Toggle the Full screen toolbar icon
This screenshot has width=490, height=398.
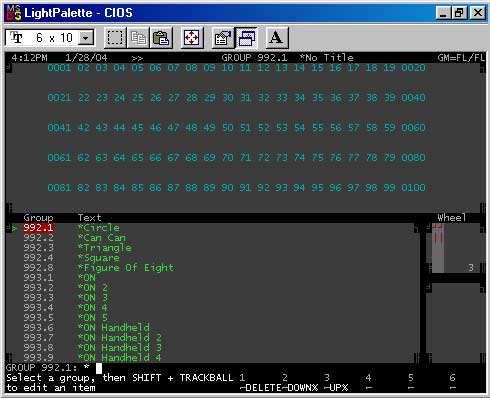(192, 38)
